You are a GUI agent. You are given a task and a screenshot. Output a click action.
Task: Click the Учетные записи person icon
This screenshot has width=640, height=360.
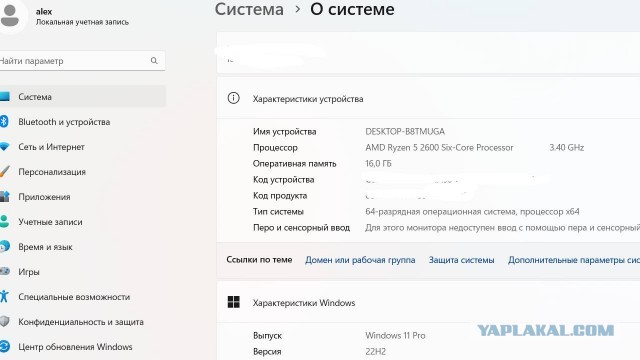point(4,221)
